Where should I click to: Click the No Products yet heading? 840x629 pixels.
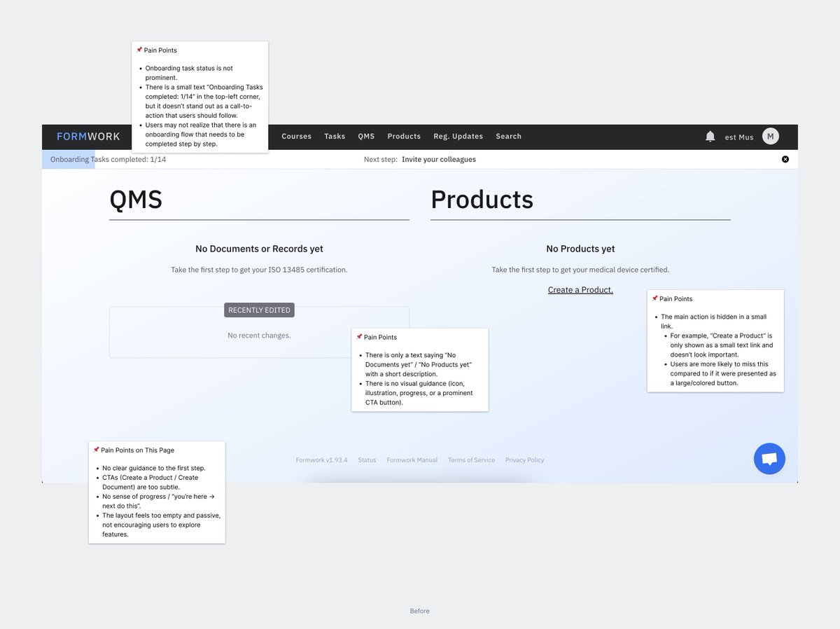[580, 249]
